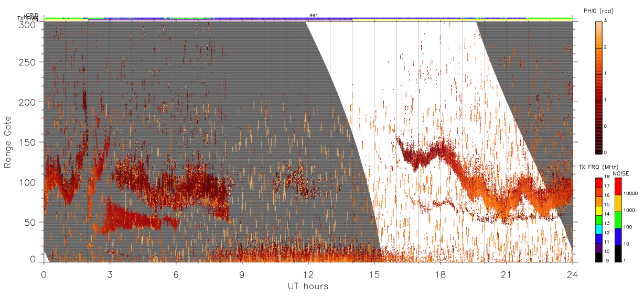Click the "Range Gate" y-axis title
The image size is (644, 297).
pyautogui.click(x=8, y=142)
